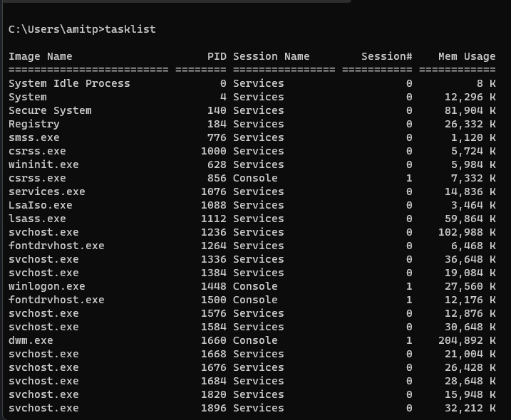Select the Secure System process name

pos(50,110)
